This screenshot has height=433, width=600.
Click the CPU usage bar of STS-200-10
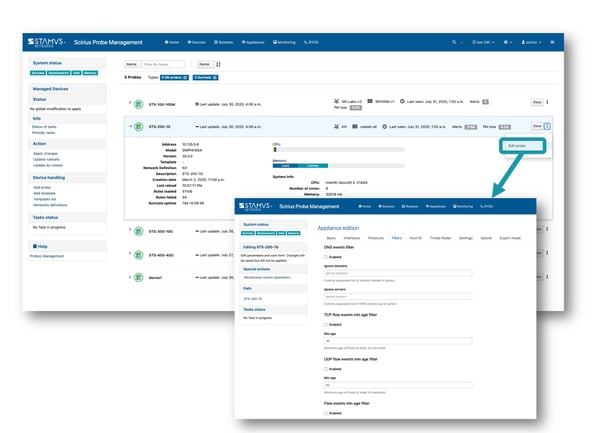[338, 150]
